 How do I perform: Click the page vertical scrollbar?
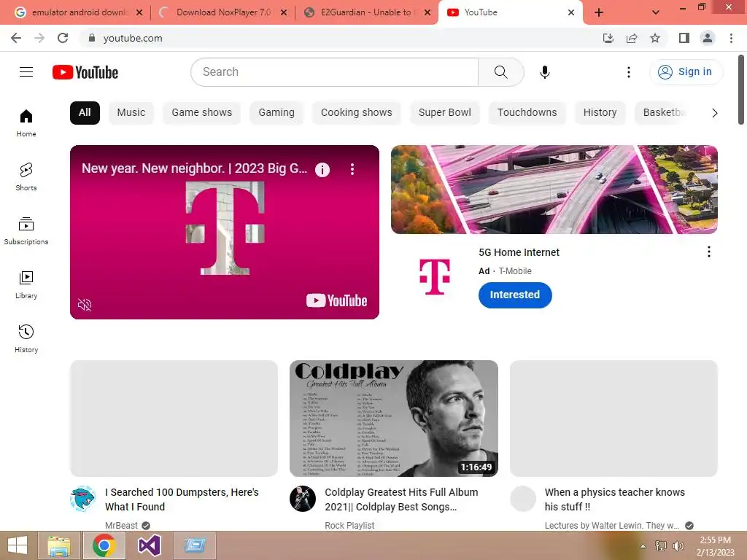(741, 90)
